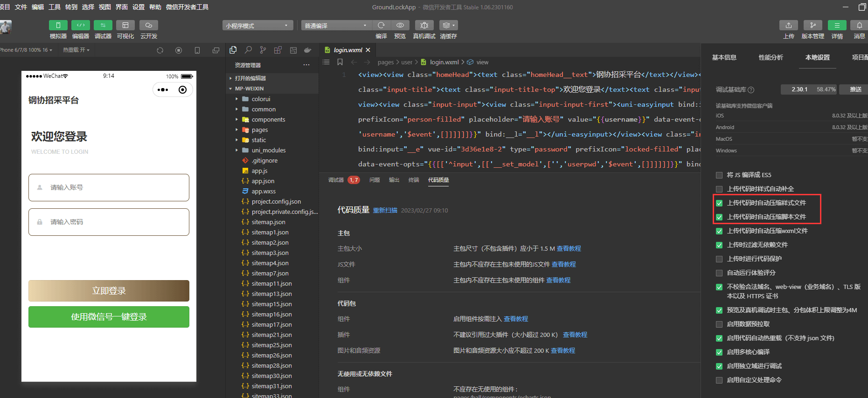Uncheck 上传代码时自动压缩样式文件 option
Viewport: 868px width, 398px height.
(719, 203)
